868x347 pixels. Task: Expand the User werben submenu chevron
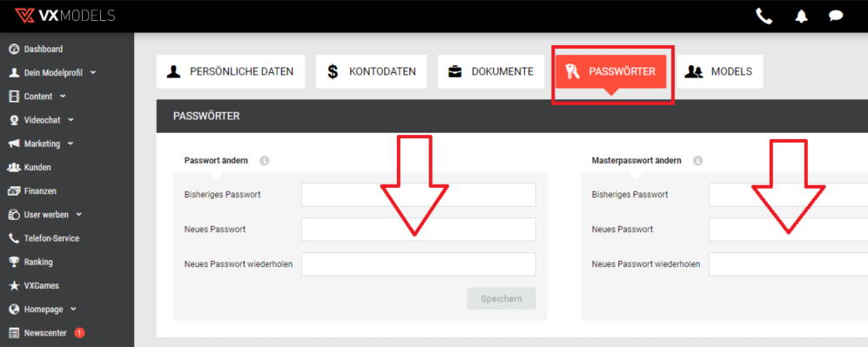point(78,215)
